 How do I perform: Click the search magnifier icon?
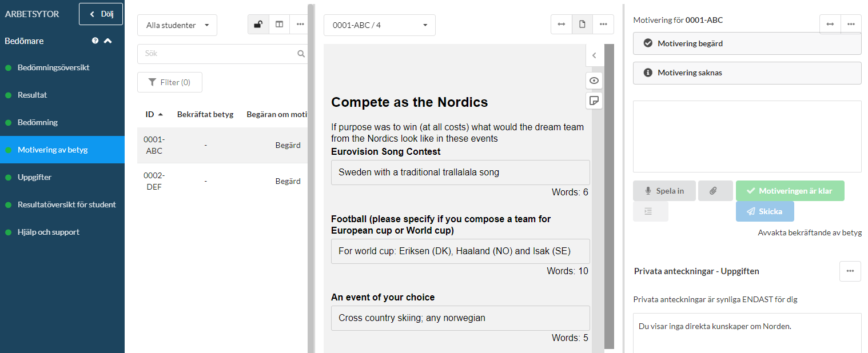pyautogui.click(x=301, y=54)
